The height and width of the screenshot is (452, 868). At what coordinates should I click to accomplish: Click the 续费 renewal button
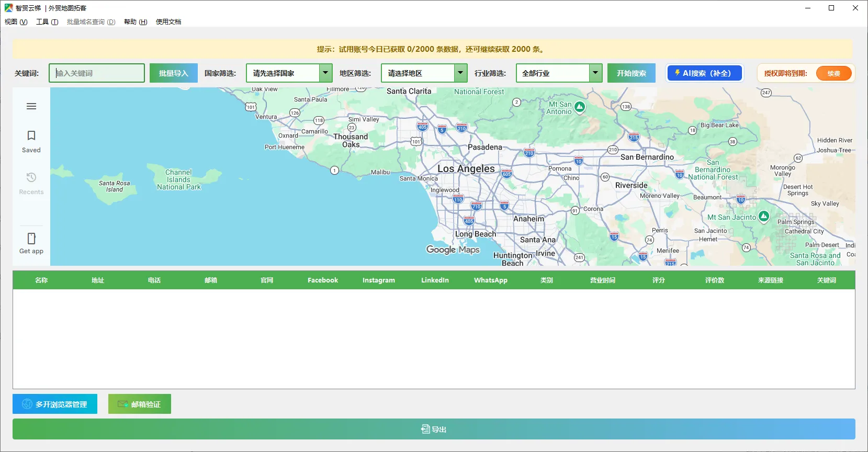pos(834,73)
